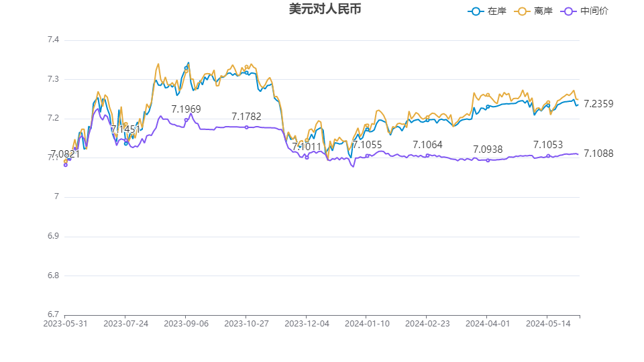Click the 美元对人民币 chart title
Screen dimensions: 644x362
320,9
